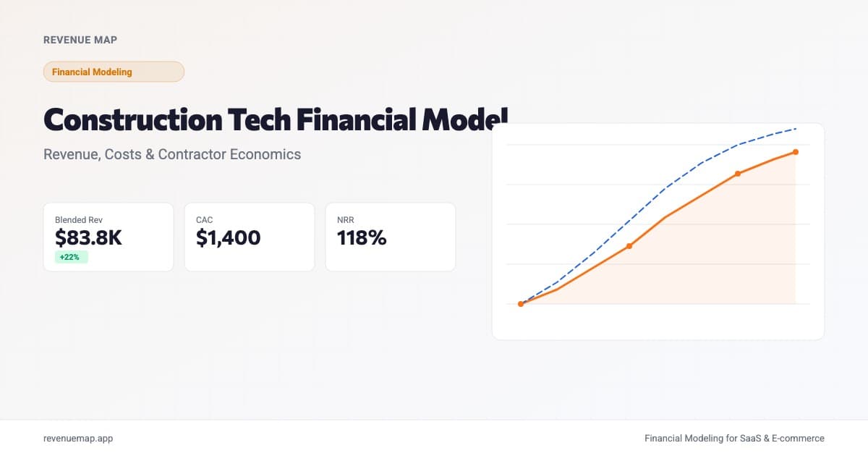Click the orange shaded area under curve
The width and height of the screenshot is (868, 456).
pyautogui.click(x=723, y=253)
